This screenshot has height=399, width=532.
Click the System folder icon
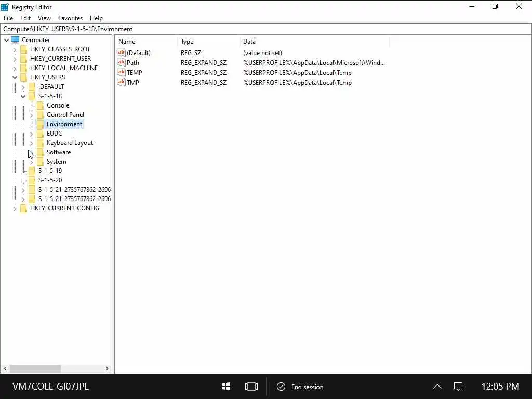[40, 162]
